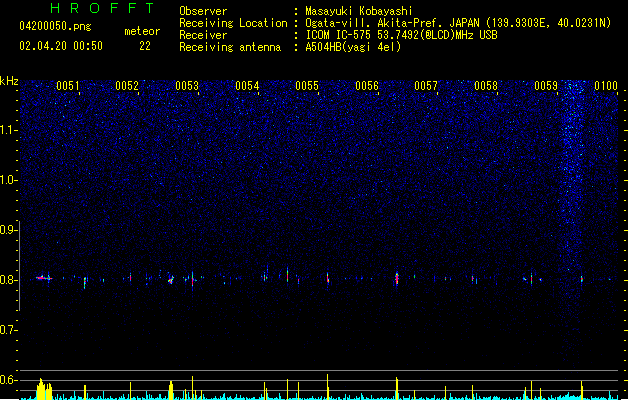The height and width of the screenshot is (400, 629).
Task: Click the meteor count 22
Action: point(145,46)
